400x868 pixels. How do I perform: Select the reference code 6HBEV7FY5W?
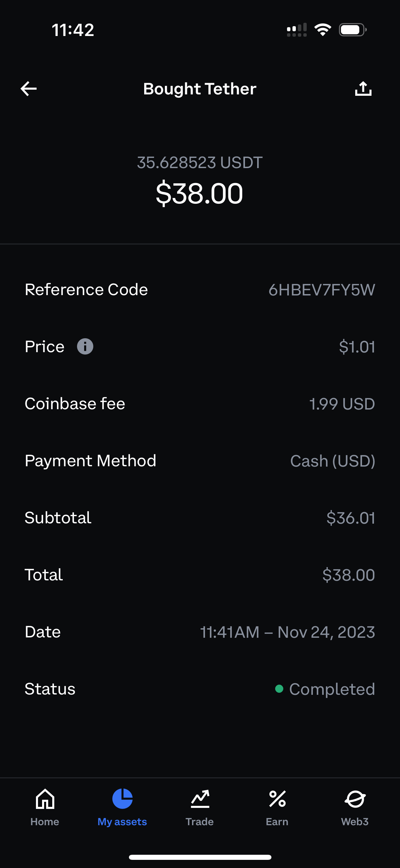coord(322,290)
